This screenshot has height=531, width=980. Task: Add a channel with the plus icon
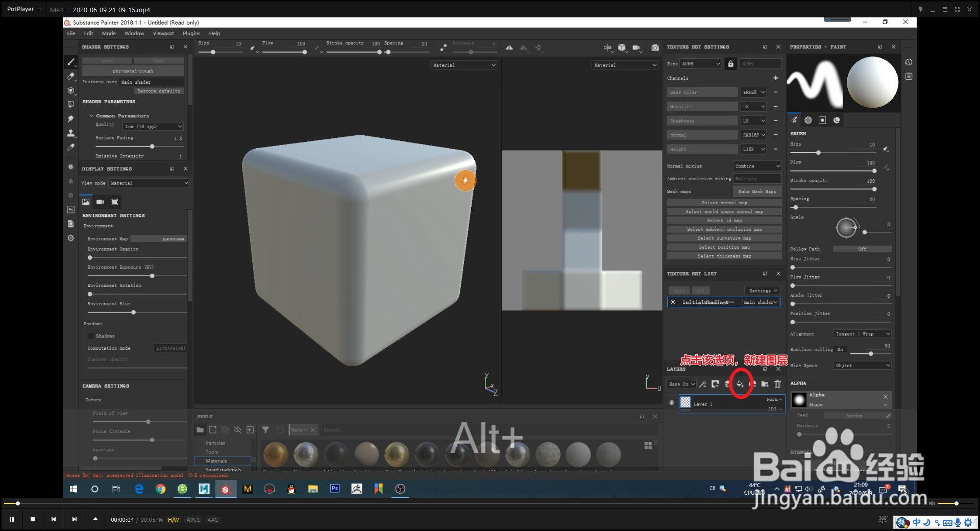pyautogui.click(x=775, y=78)
